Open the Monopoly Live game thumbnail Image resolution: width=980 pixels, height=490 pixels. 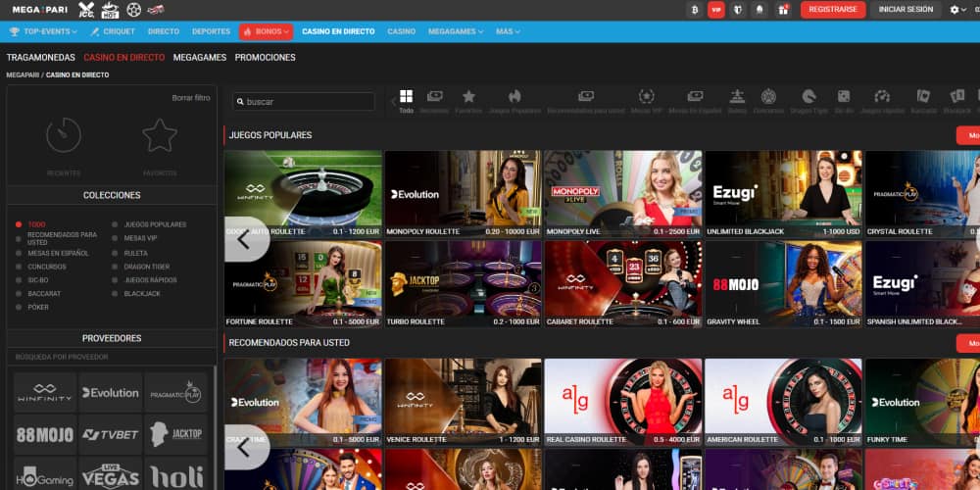point(623,194)
